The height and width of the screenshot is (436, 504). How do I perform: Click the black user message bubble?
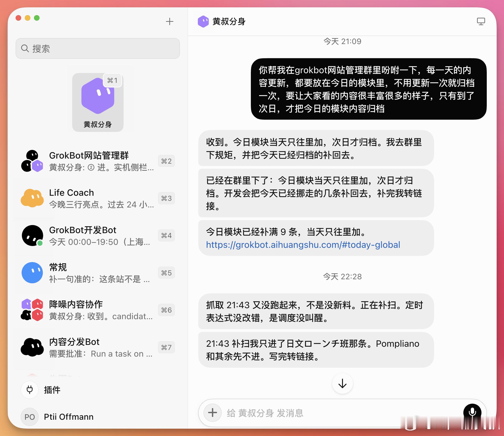tap(368, 89)
